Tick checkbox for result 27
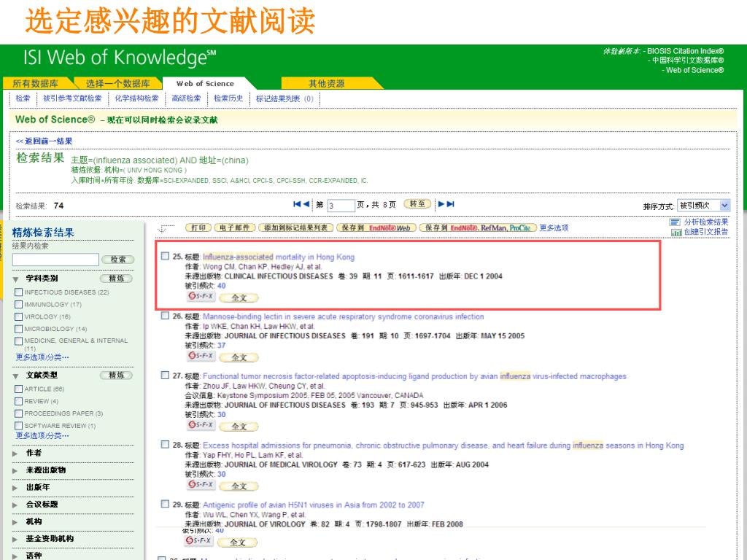 tap(165, 376)
